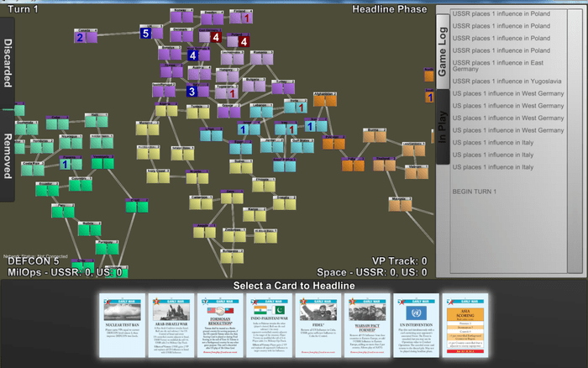Select the Cuba country node

(x=57, y=123)
